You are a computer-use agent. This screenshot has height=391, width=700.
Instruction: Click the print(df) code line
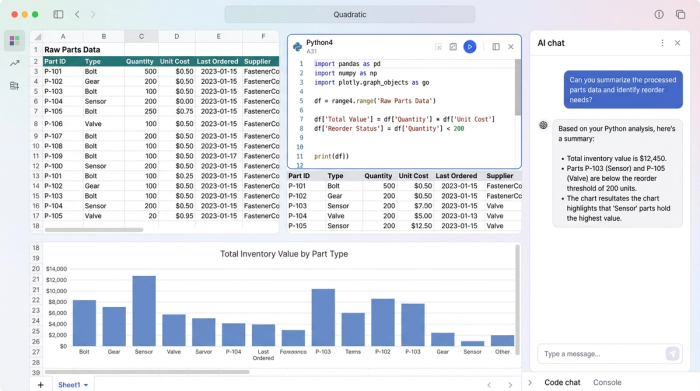coord(331,156)
